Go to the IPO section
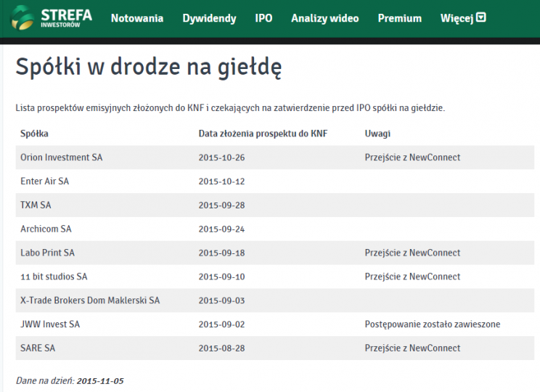Image resolution: width=540 pixels, height=392 pixels. tap(263, 18)
